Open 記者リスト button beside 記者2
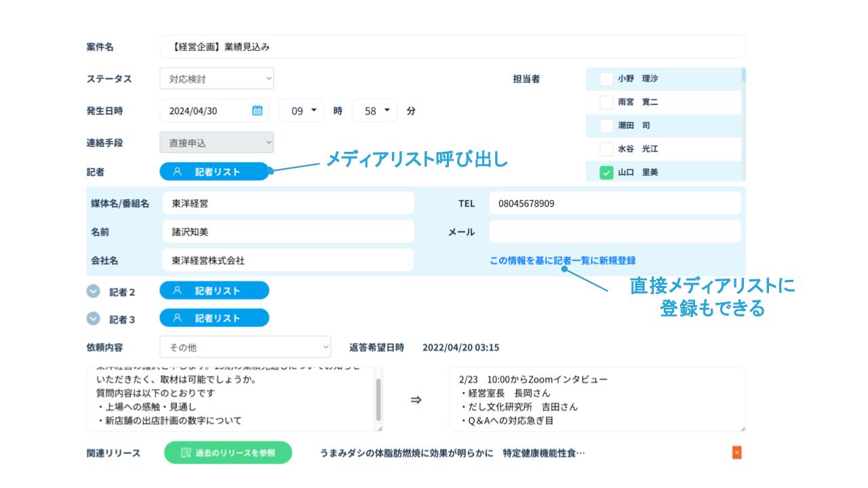Viewport: 868px width, 488px height. click(214, 291)
